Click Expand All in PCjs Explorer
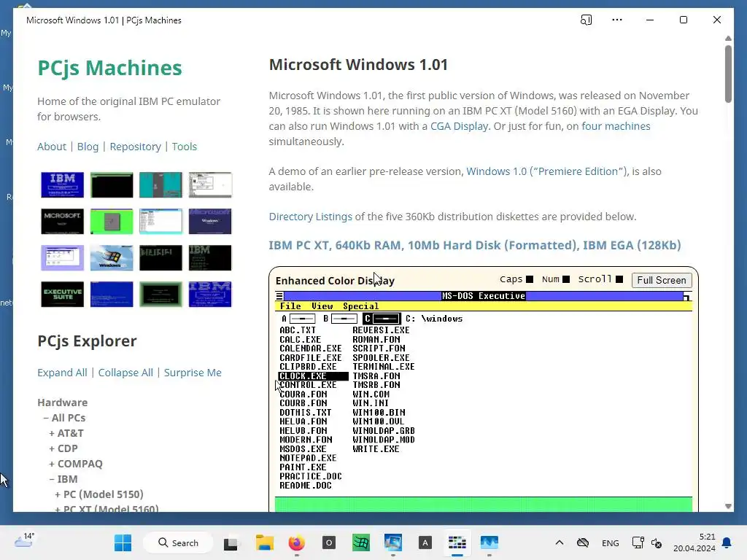Image resolution: width=747 pixels, height=560 pixels. (x=63, y=373)
